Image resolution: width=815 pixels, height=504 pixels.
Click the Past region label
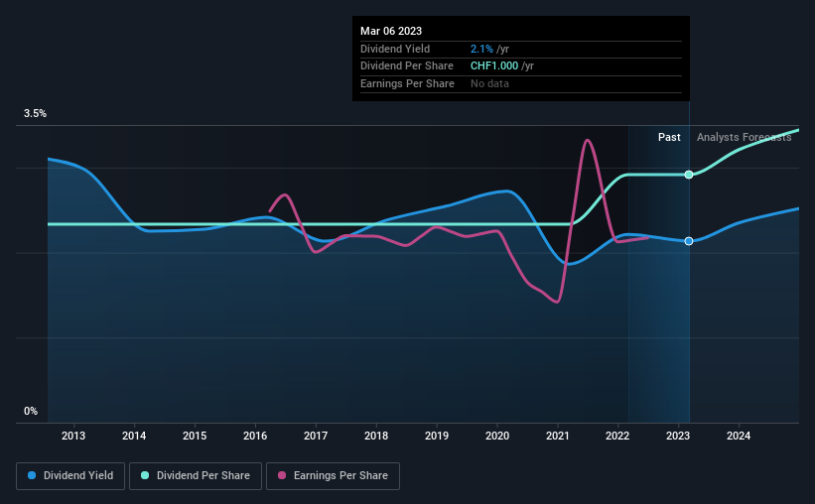669,137
